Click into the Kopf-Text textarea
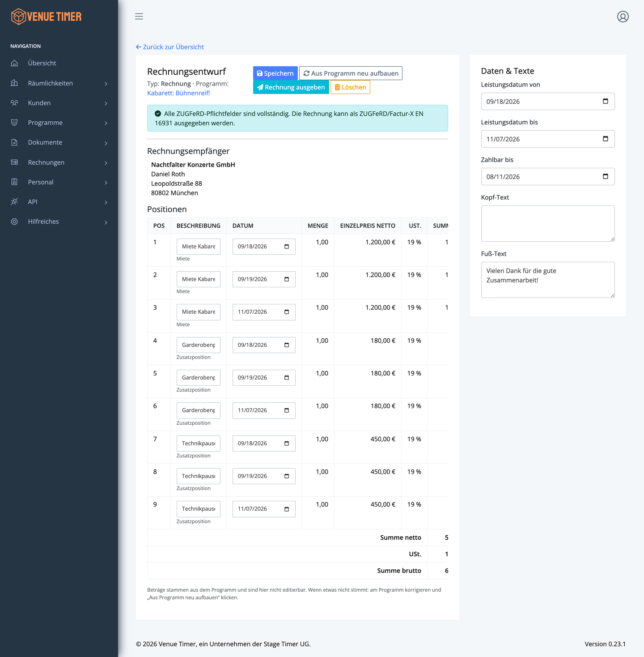This screenshot has height=657, width=644. (548, 223)
